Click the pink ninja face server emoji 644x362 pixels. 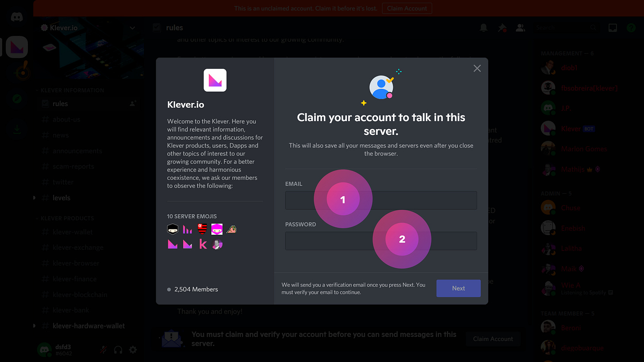tap(217, 229)
